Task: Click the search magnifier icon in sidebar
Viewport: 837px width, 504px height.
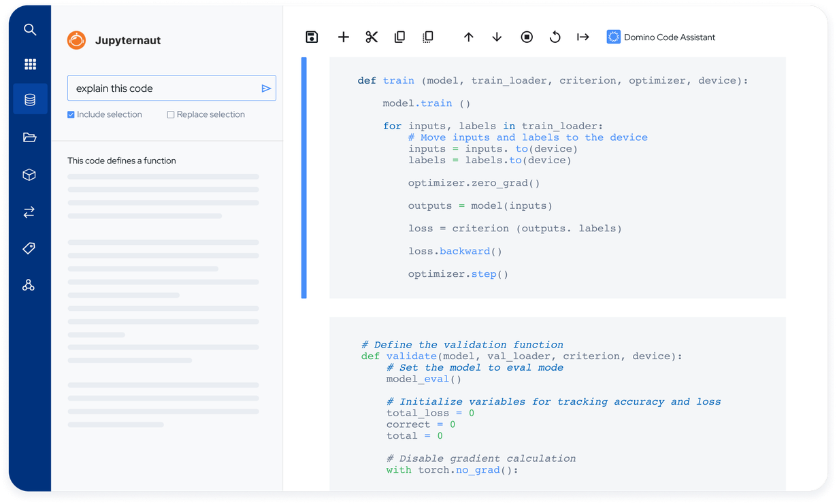Action: point(30,29)
